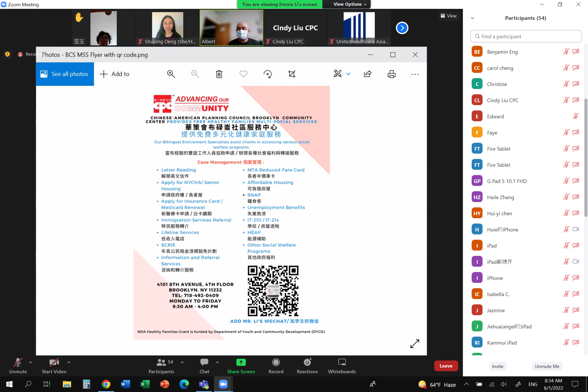Open Edit and Create dropdown arrow
Image resolution: width=588 pixels, height=392 pixels.
[348, 74]
